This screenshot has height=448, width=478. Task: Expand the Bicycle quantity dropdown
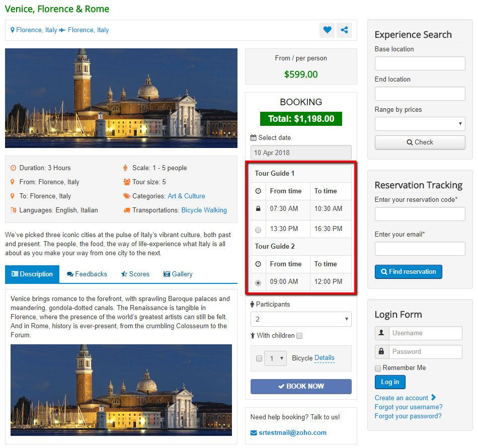275,358
